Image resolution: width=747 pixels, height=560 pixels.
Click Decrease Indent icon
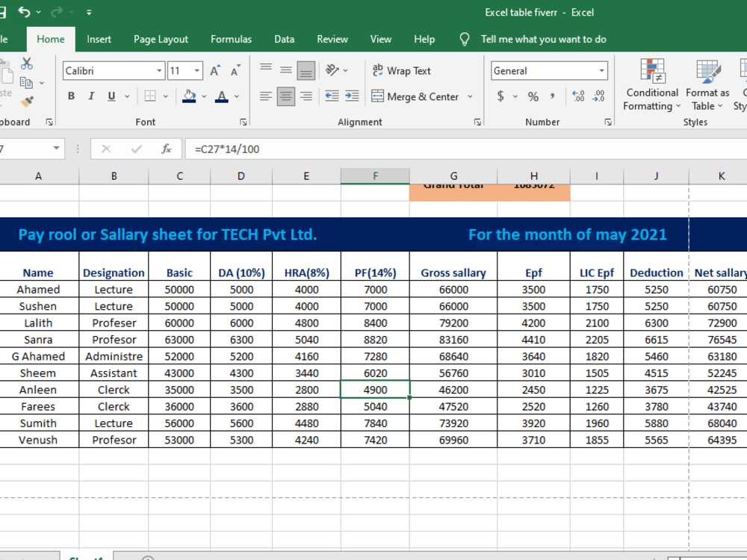pos(332,96)
